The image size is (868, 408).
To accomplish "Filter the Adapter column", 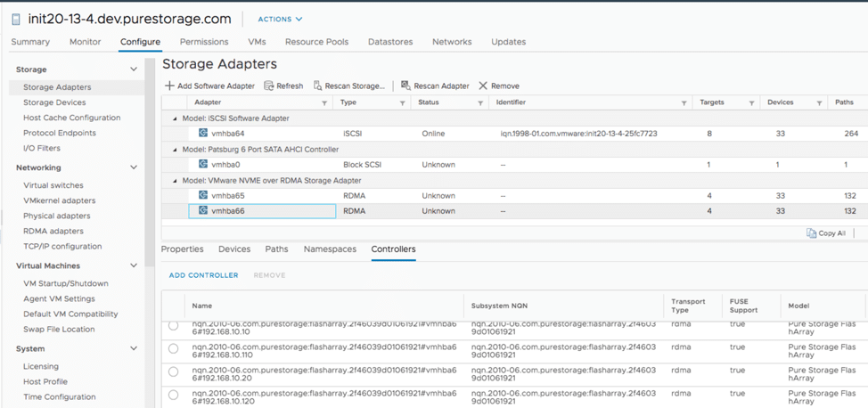I will [324, 103].
